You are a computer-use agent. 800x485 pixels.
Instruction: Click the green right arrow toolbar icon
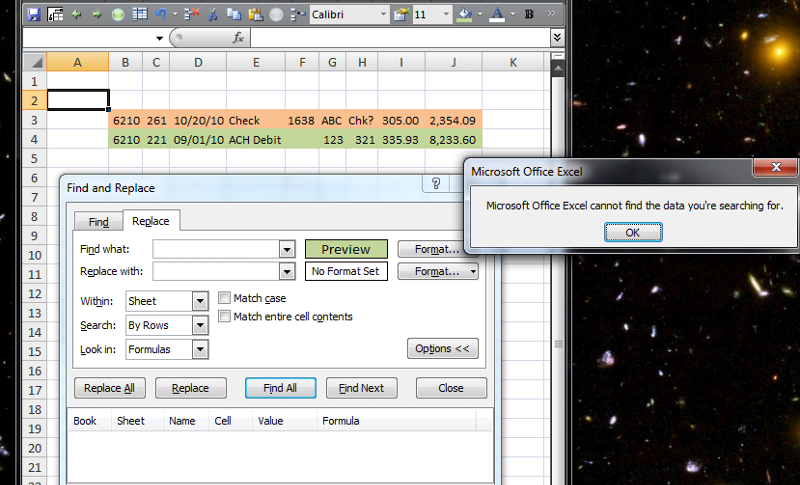coord(97,14)
